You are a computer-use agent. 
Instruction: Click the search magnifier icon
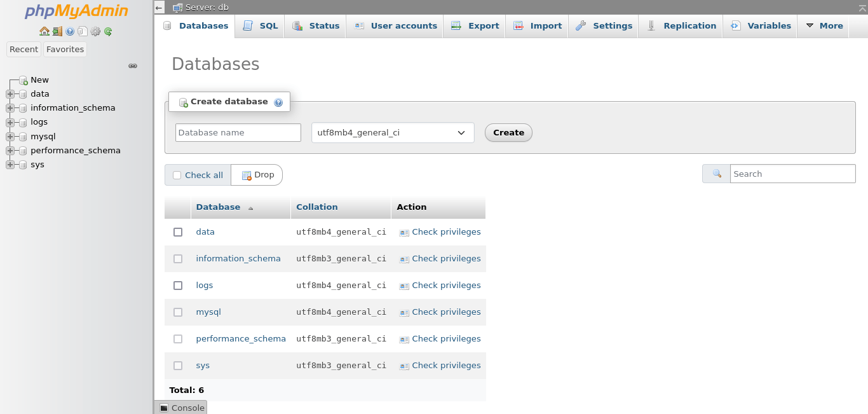(717, 174)
